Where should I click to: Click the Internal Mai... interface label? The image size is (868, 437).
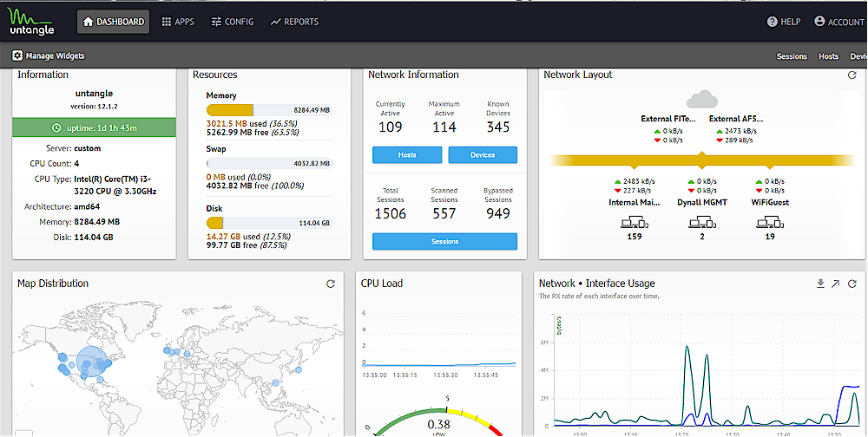(x=635, y=202)
